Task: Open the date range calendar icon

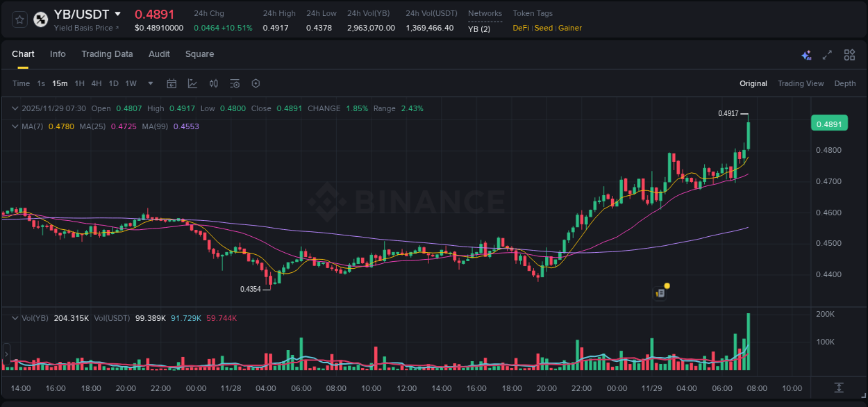Action: pos(172,83)
